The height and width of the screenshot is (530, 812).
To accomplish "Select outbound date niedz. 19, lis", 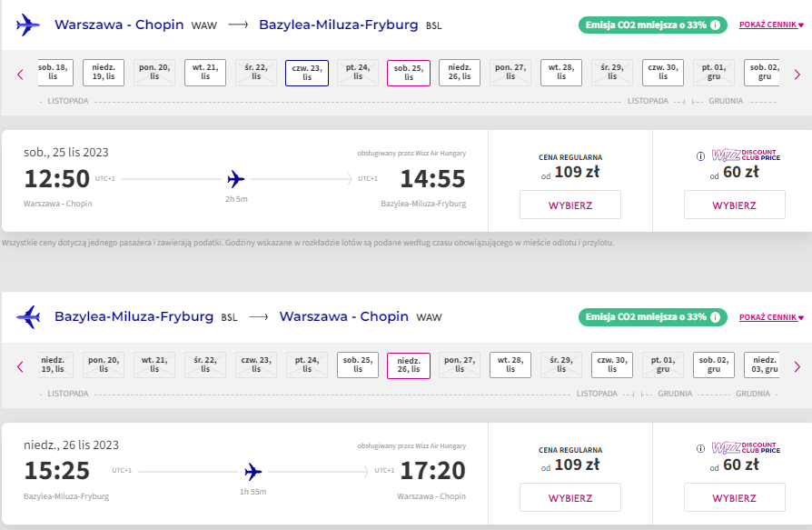I will [104, 73].
